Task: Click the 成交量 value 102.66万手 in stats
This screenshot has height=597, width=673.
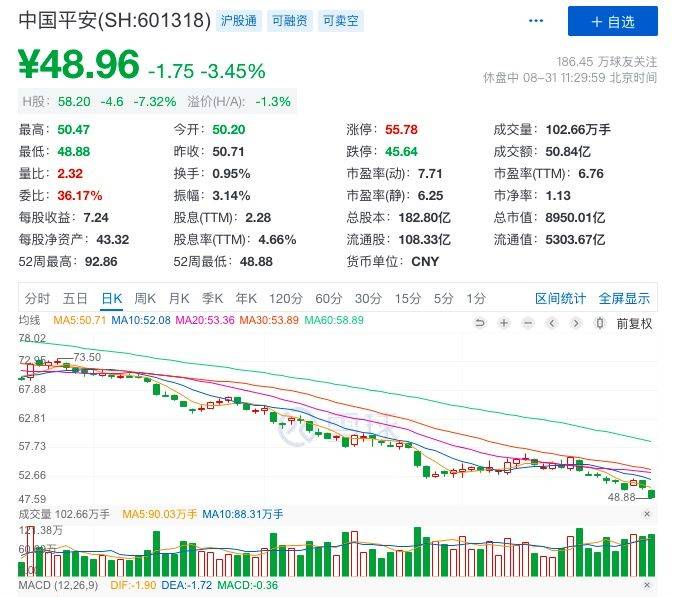Action: [x=578, y=130]
